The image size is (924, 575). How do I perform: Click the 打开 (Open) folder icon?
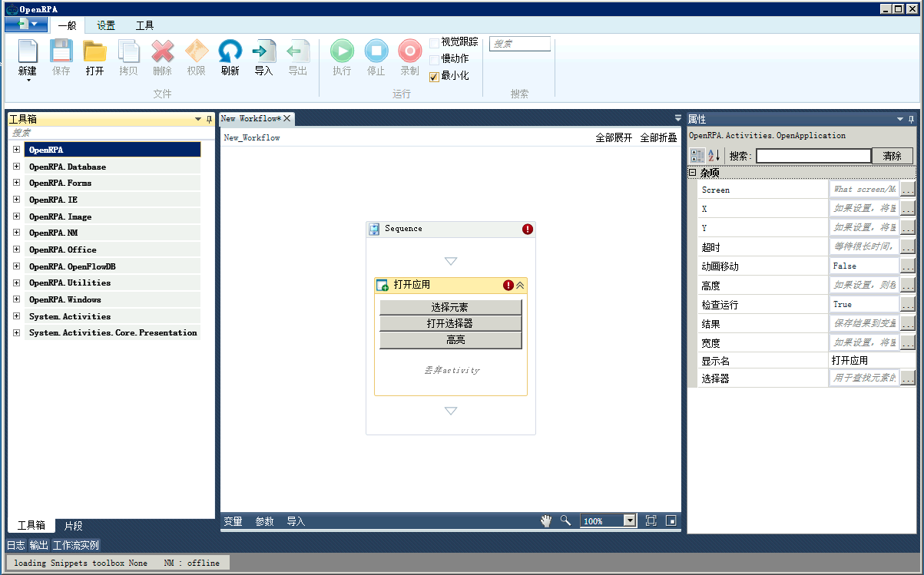tap(95, 51)
